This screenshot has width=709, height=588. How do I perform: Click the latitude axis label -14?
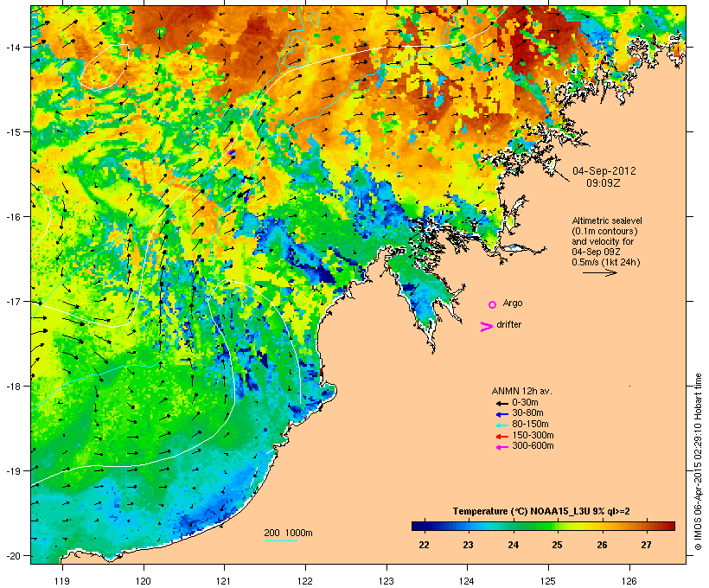(x=12, y=47)
